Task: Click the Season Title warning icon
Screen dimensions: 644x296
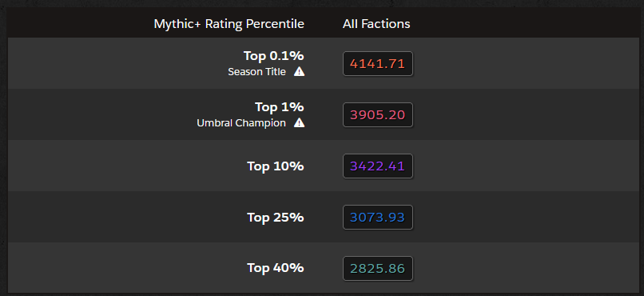Action: pos(299,71)
